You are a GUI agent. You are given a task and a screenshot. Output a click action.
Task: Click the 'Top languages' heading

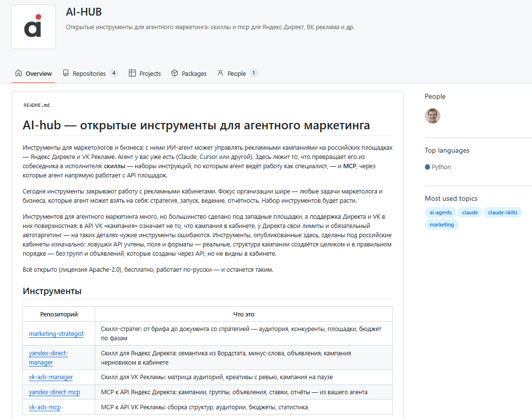click(447, 150)
